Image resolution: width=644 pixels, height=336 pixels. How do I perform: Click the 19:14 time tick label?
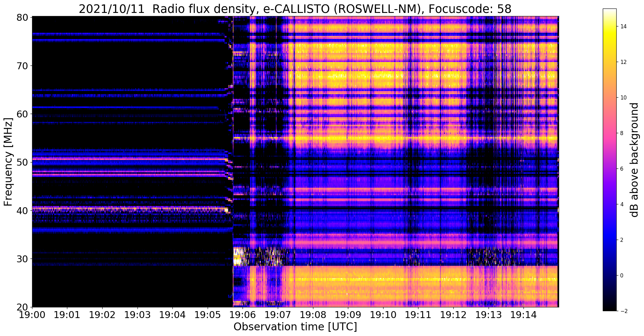pyautogui.click(x=523, y=315)
